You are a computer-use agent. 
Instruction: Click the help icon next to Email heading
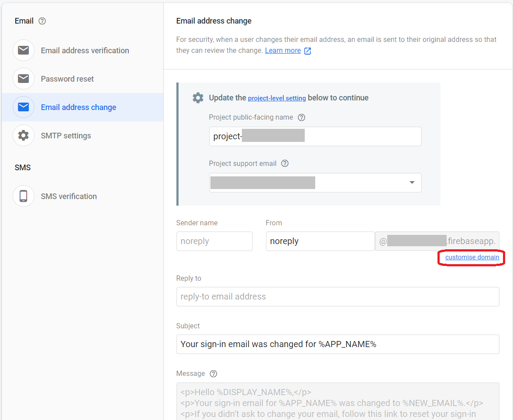coord(42,21)
